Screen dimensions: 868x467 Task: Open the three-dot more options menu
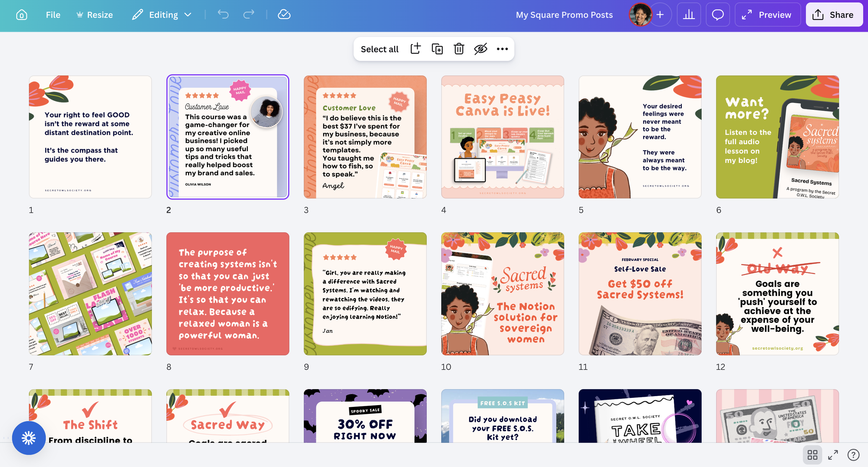[x=503, y=49]
